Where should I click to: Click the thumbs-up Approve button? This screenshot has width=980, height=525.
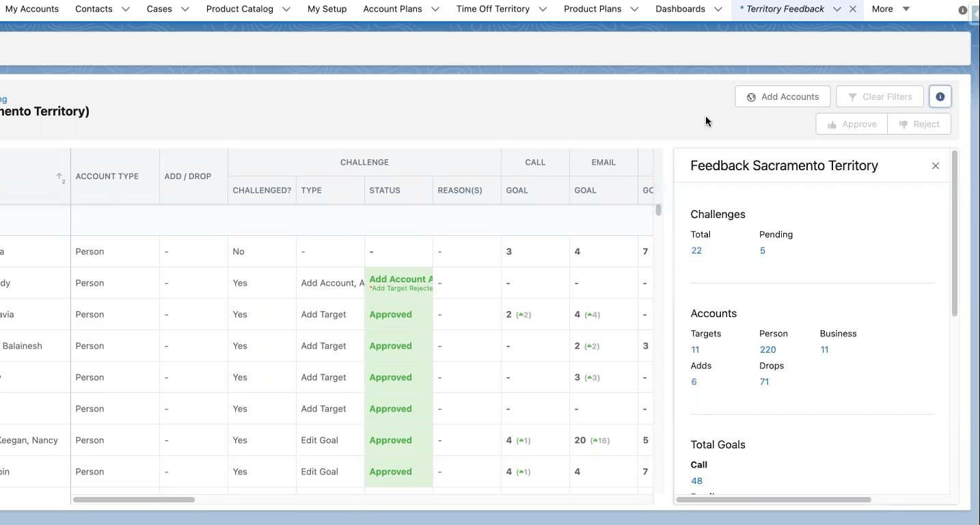click(852, 124)
